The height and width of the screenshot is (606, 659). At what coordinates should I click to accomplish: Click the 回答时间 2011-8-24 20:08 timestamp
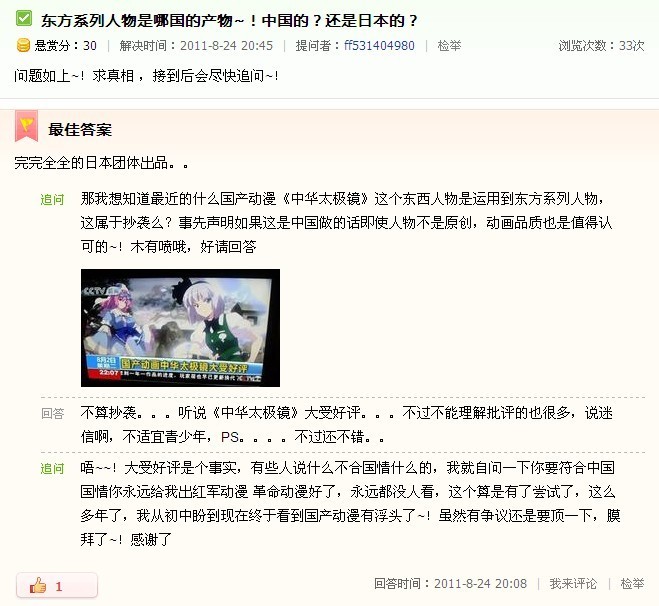tap(450, 583)
